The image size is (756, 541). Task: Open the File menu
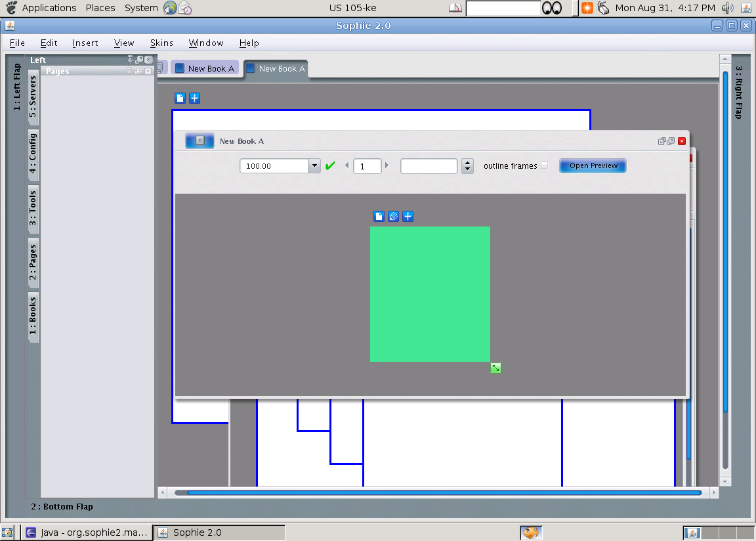point(17,43)
